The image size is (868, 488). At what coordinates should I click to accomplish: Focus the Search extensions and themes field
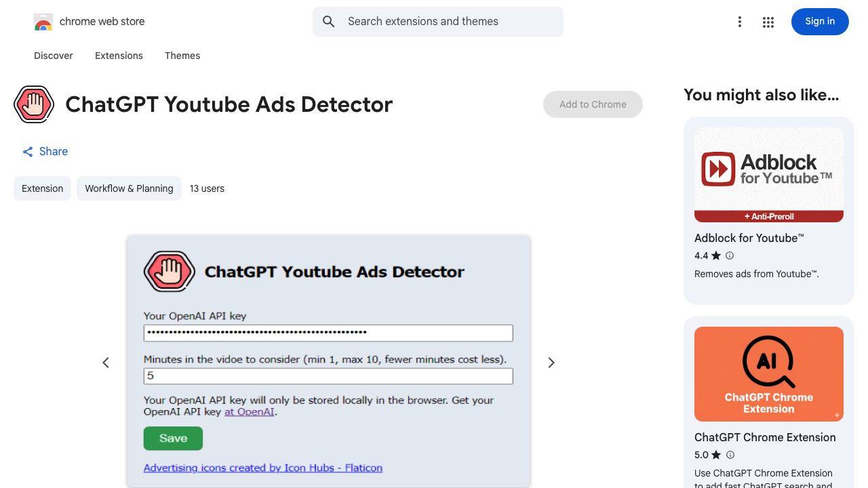(x=438, y=22)
